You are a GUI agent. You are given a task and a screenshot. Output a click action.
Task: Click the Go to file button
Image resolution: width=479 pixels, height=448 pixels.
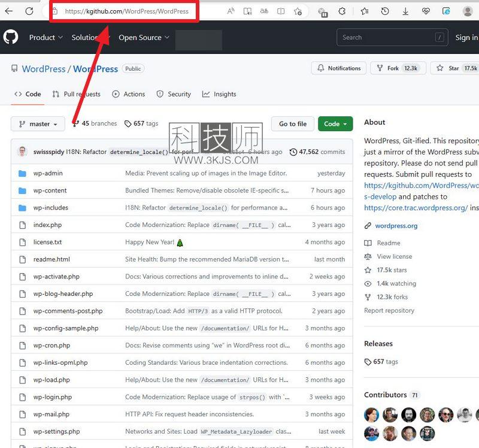point(293,124)
